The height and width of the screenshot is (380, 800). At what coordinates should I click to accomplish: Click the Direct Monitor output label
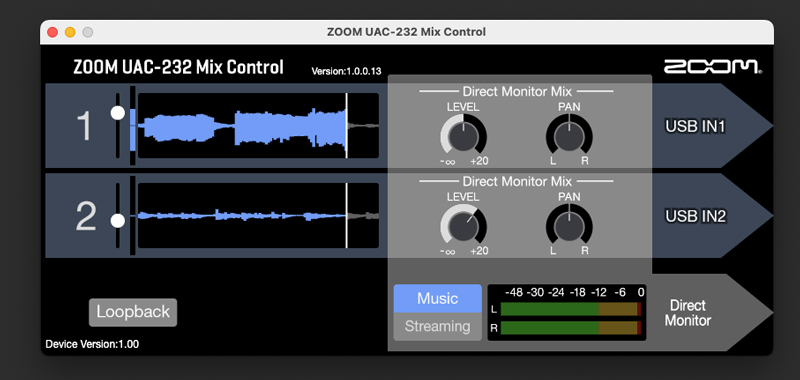[688, 313]
